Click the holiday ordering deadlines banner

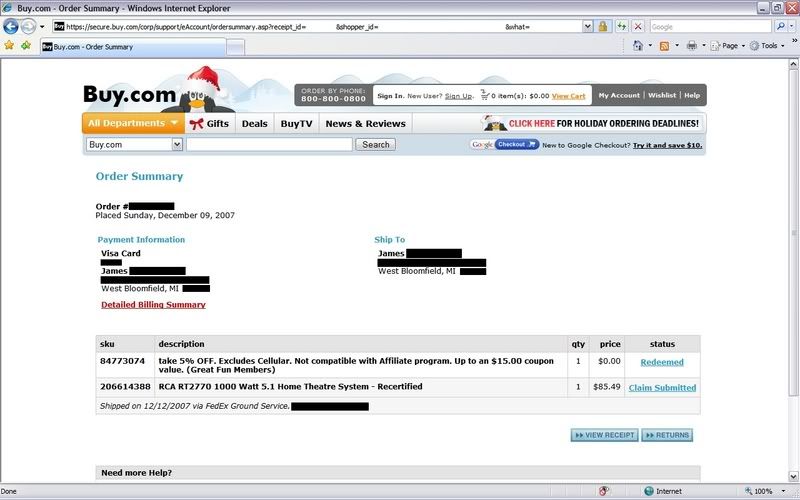click(591, 123)
